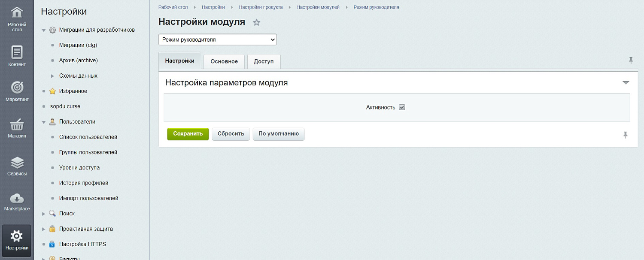Open Список пользователей in the tree
Viewport: 644px width, 260px height.
pyautogui.click(x=88, y=137)
